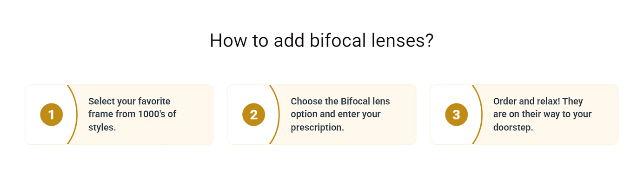Select the "Choose the Bifocal lens" text line
Viewport: 644px width, 189px height.
340,101
